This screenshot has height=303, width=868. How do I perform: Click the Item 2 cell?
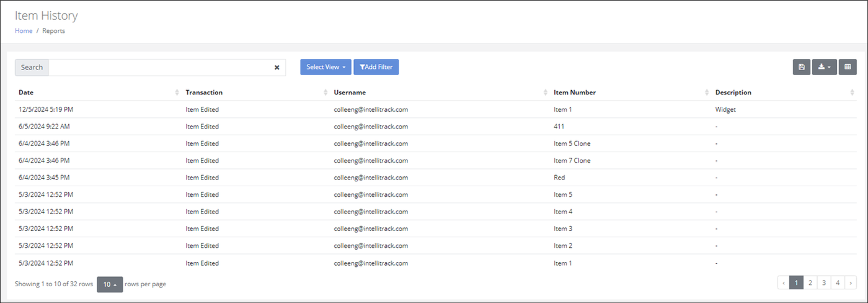(563, 246)
